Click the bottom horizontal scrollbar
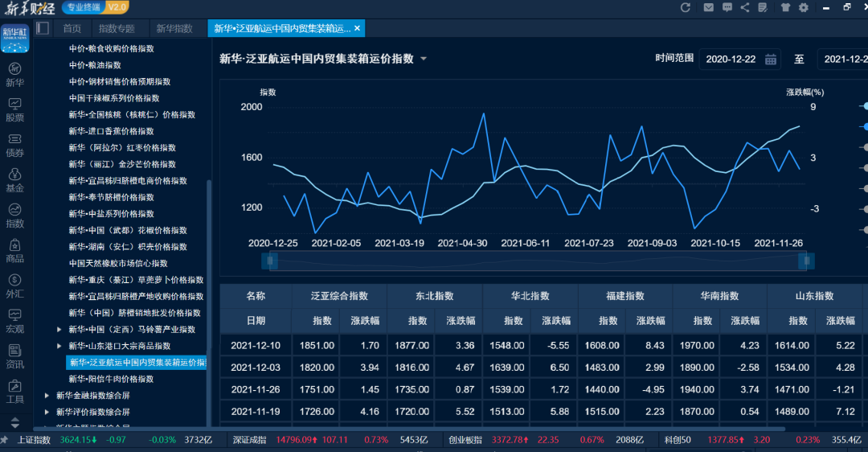This screenshot has width=868, height=452. click(408, 429)
